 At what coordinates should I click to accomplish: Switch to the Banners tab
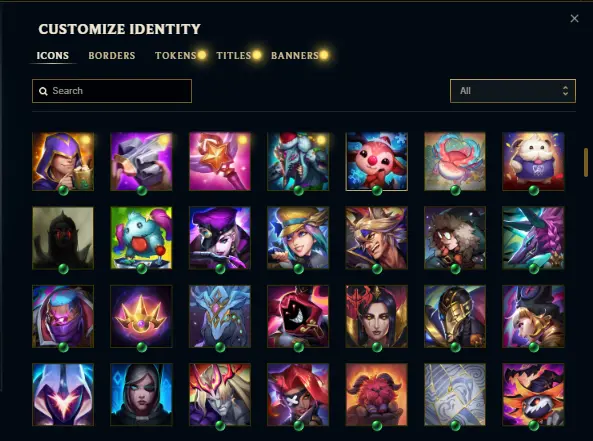pyautogui.click(x=295, y=56)
